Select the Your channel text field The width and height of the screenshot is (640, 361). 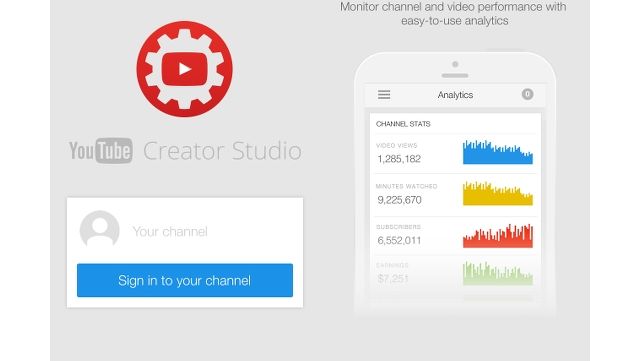(x=170, y=232)
